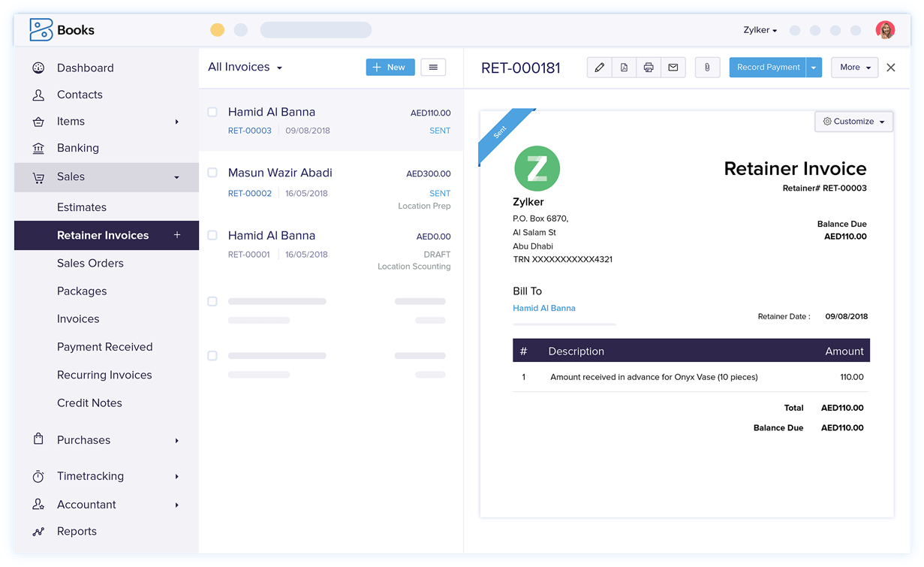Open Credit Notes menu item
Viewport: 924px width, 567px height.
pos(89,403)
